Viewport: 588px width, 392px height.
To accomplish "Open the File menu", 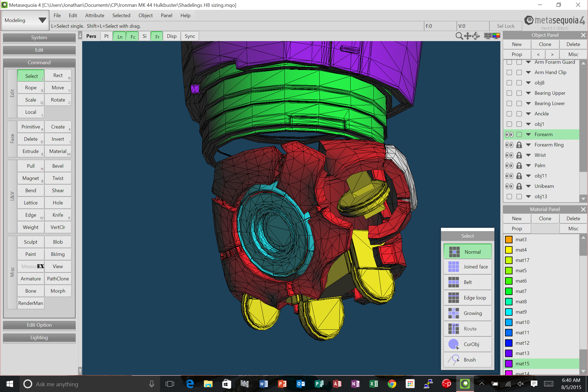I will pos(57,16).
